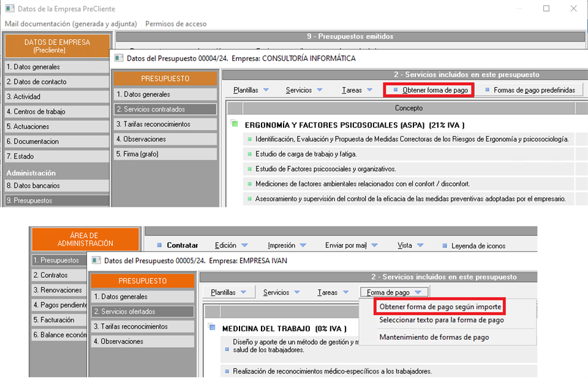The height and width of the screenshot is (379, 588).
Task: Click green bullet of Estudio de carga de trabajo
Action: pos(249,154)
